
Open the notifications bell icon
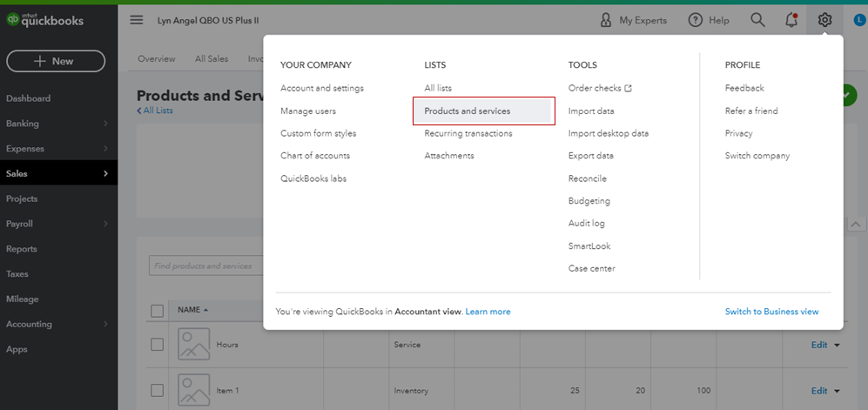(791, 20)
